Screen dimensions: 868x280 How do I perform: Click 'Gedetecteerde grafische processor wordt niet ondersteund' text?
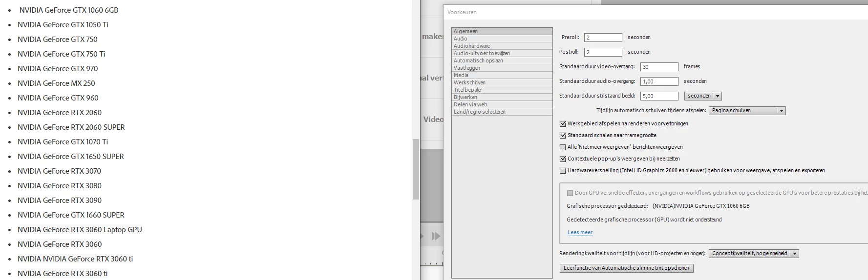pyautogui.click(x=644, y=220)
